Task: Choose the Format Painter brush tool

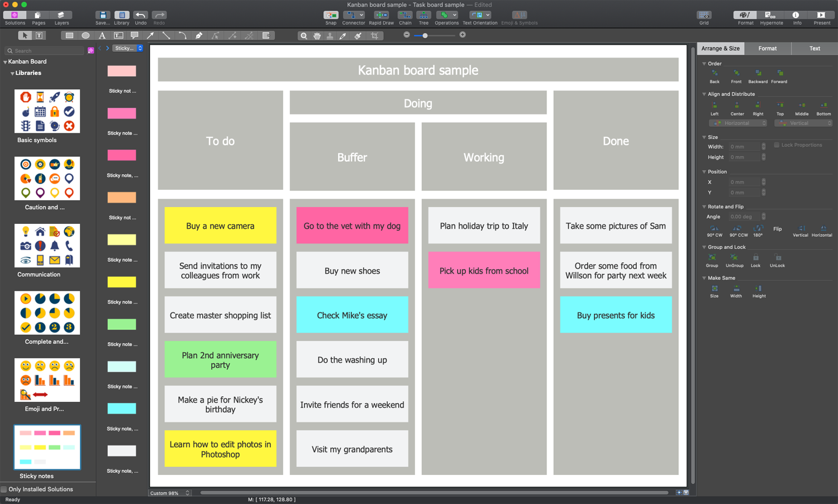Action: click(x=358, y=36)
